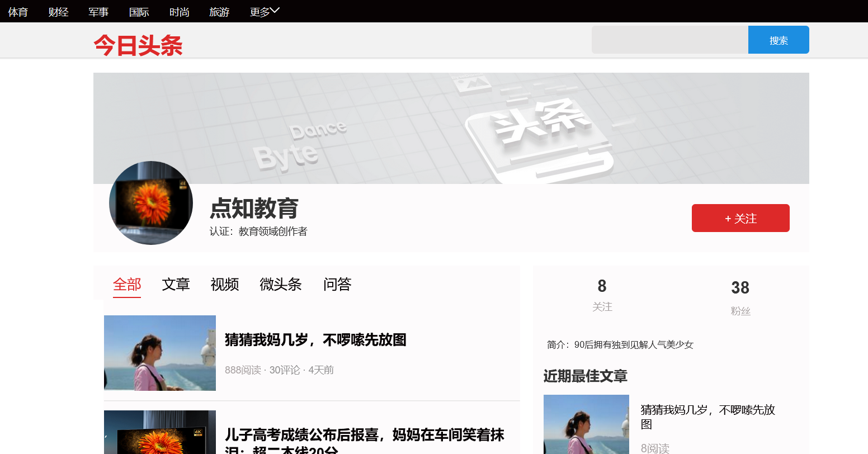The height and width of the screenshot is (454, 868).
Task: Open thumbnail of 猜猜我妈几岁 feed article
Action: (160, 353)
